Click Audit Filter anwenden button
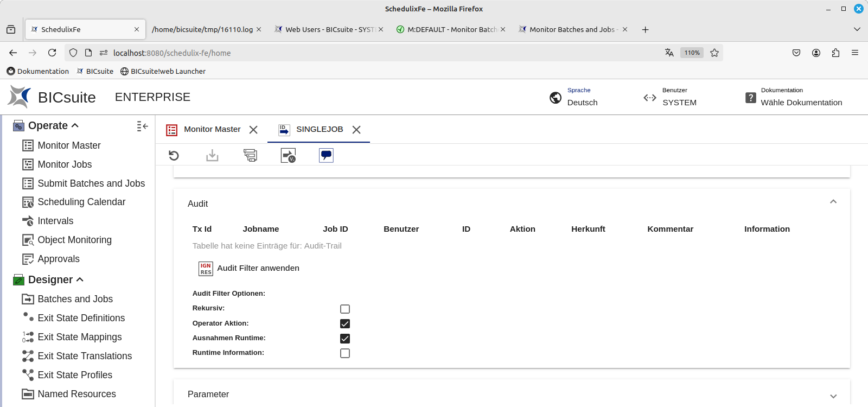Image resolution: width=868 pixels, height=407 pixels. pyautogui.click(x=258, y=268)
